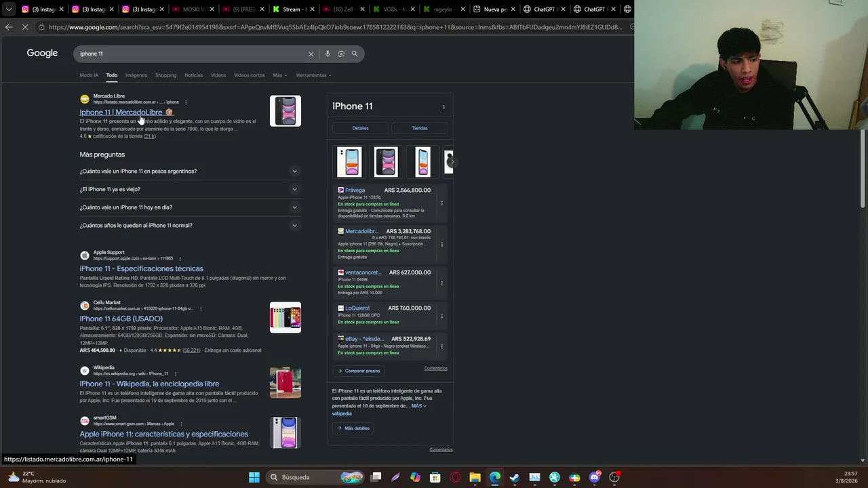Select the "Noticias" search tab

193,75
